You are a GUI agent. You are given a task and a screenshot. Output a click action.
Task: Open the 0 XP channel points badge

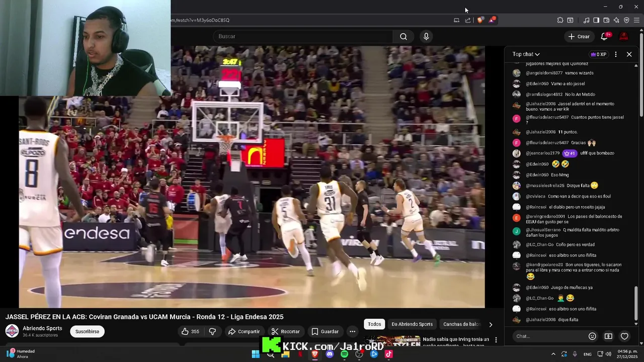tap(598, 54)
